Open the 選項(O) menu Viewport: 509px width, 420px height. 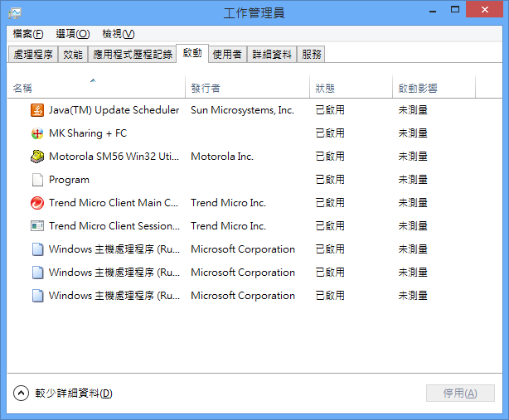(73, 34)
